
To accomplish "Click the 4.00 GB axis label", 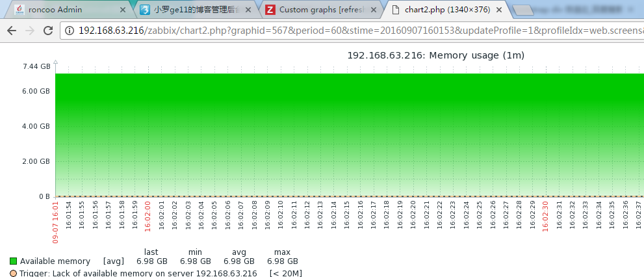I will coord(36,126).
